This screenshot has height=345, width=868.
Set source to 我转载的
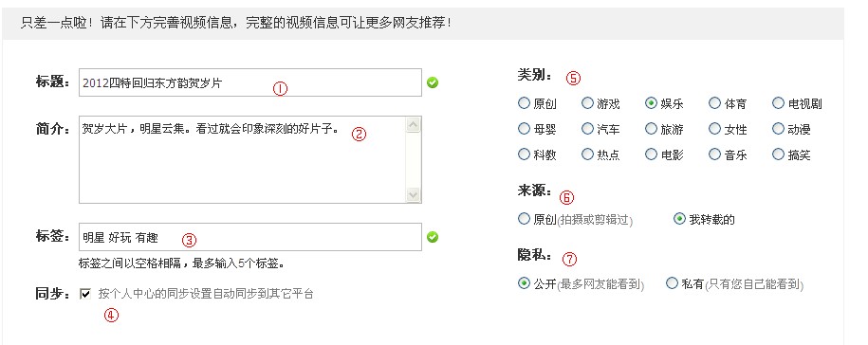679,219
